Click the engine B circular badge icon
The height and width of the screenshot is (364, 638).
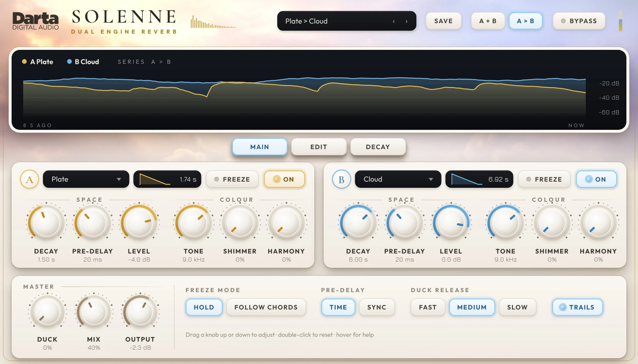(341, 179)
